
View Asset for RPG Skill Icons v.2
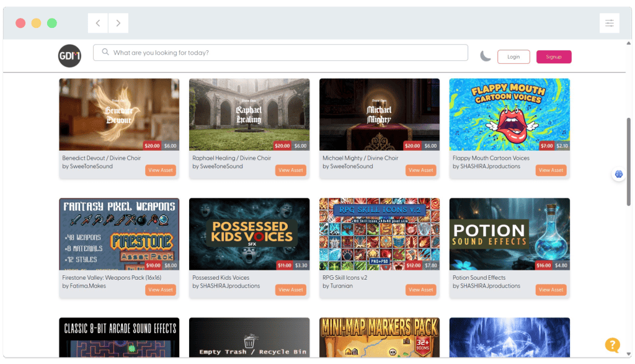[x=420, y=290]
